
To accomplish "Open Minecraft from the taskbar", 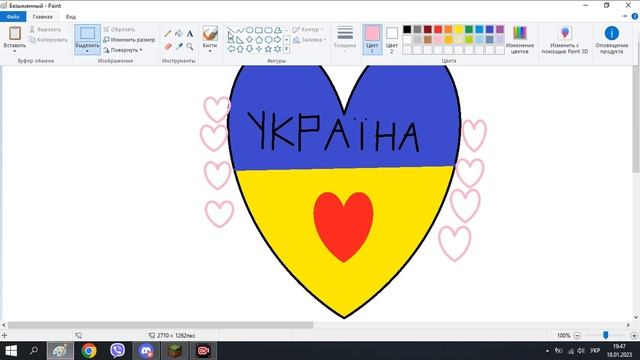I will point(175,351).
